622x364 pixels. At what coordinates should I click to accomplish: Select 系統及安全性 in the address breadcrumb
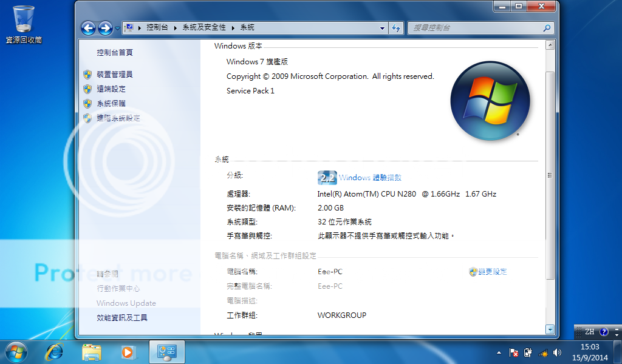click(204, 27)
